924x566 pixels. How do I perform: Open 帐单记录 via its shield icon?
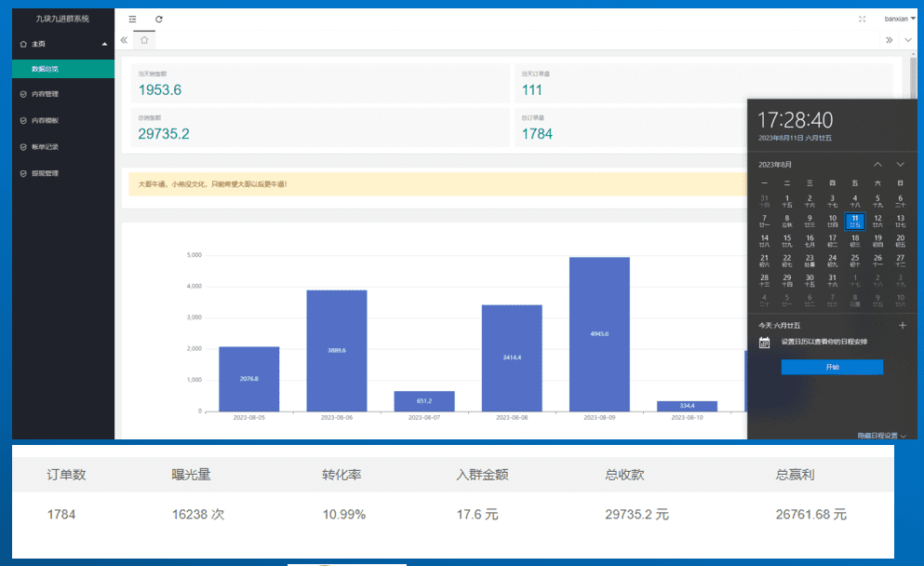[x=22, y=146]
